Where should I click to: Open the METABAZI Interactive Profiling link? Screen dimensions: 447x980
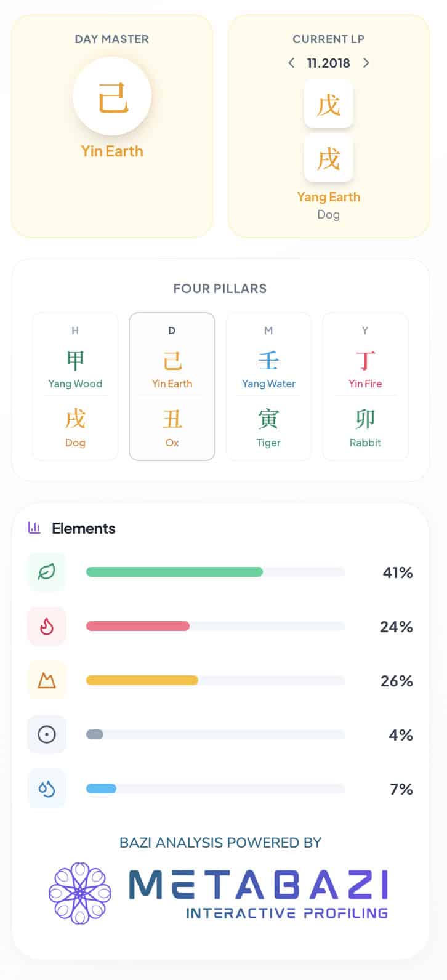[259, 893]
